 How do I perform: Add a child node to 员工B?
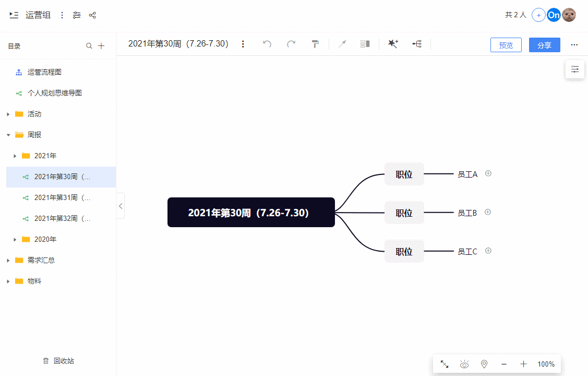[x=488, y=212]
